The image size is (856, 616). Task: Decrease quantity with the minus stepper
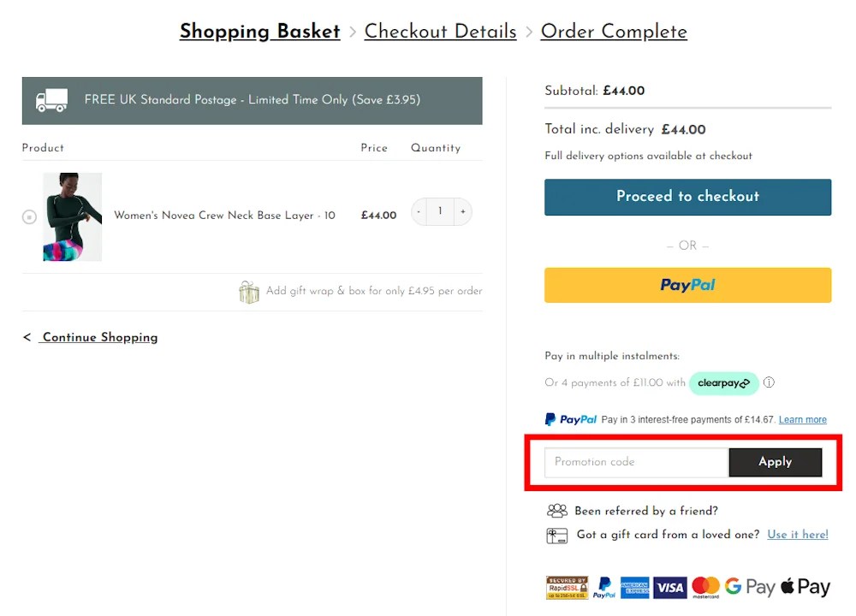(x=419, y=211)
